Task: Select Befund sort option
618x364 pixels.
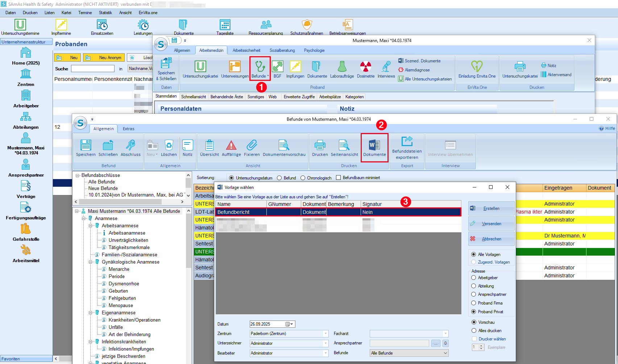Action: tap(279, 178)
